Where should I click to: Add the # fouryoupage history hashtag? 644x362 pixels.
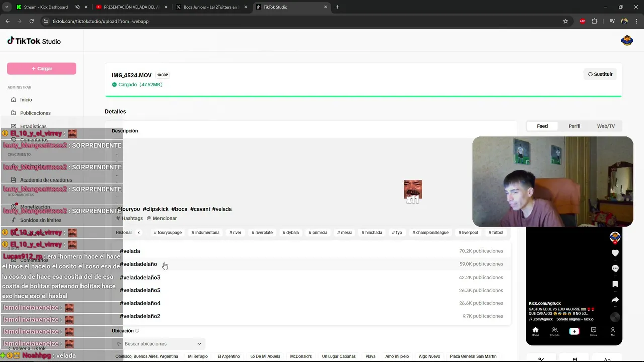tap(168, 233)
